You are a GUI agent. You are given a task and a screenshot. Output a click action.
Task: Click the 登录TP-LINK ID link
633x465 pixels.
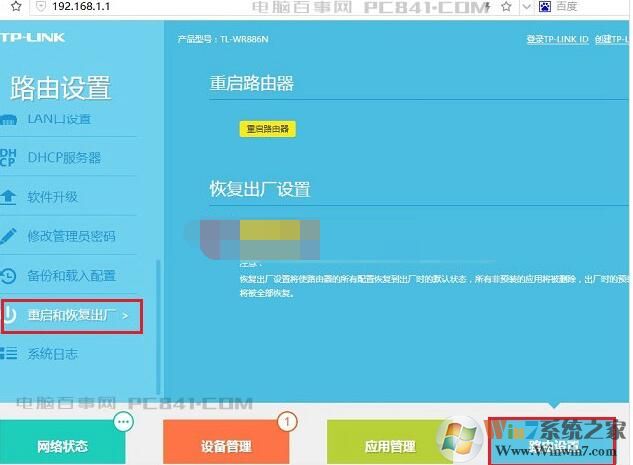[x=558, y=39]
